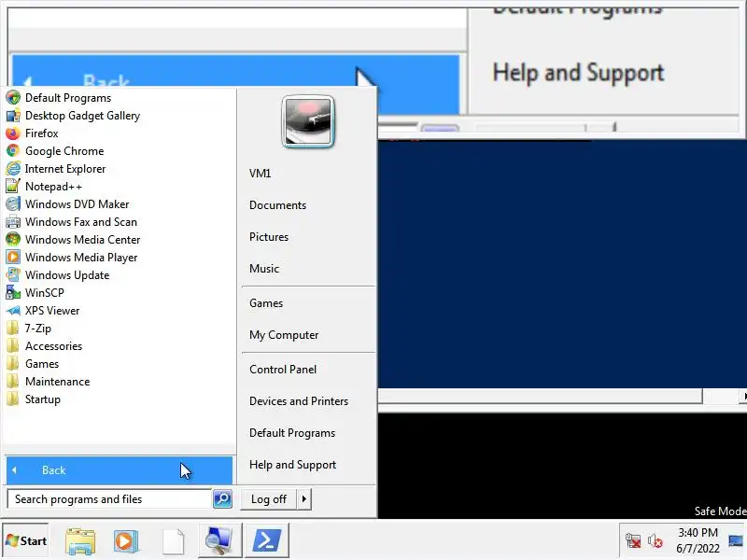Click muted volume tray icon

point(655,541)
